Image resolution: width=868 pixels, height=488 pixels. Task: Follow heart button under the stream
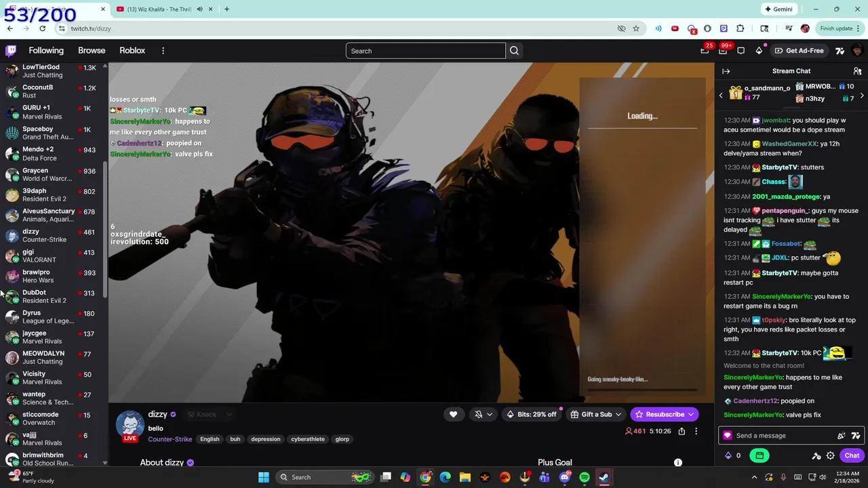click(453, 414)
